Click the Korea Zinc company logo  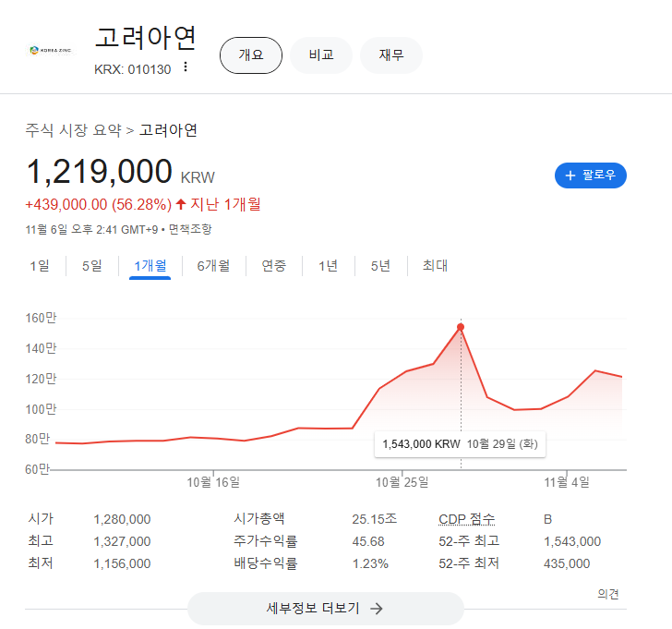tap(51, 50)
